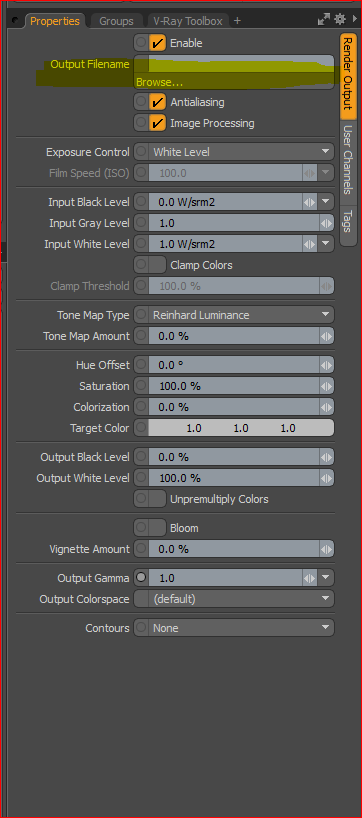
Task: Click the Input Gray Level value field
Action: [234, 223]
